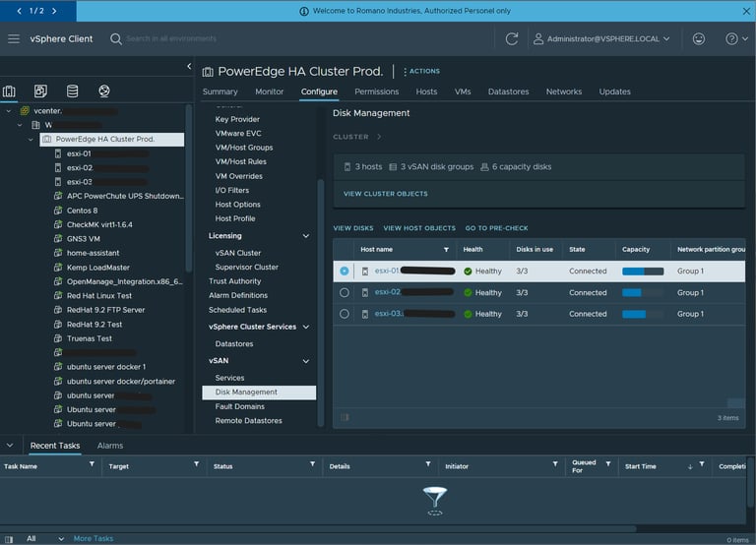Viewport: 756px width, 545px height.
Task: Open the smiley feedback icon
Action: click(699, 38)
